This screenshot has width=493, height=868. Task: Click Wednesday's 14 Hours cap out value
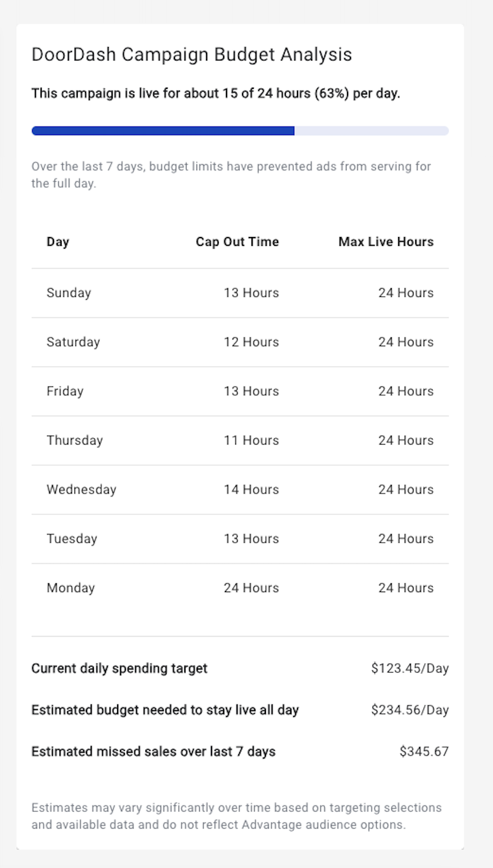pyautogui.click(x=251, y=489)
